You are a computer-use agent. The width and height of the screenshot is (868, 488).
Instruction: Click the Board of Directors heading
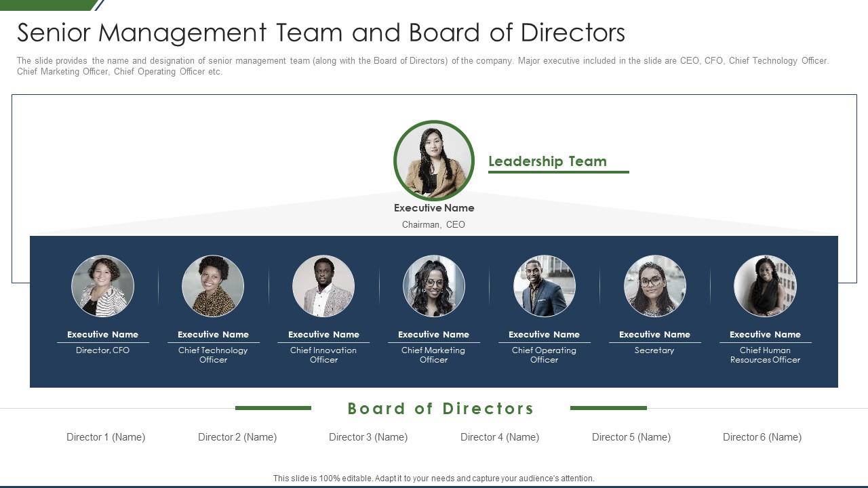pyautogui.click(x=440, y=409)
